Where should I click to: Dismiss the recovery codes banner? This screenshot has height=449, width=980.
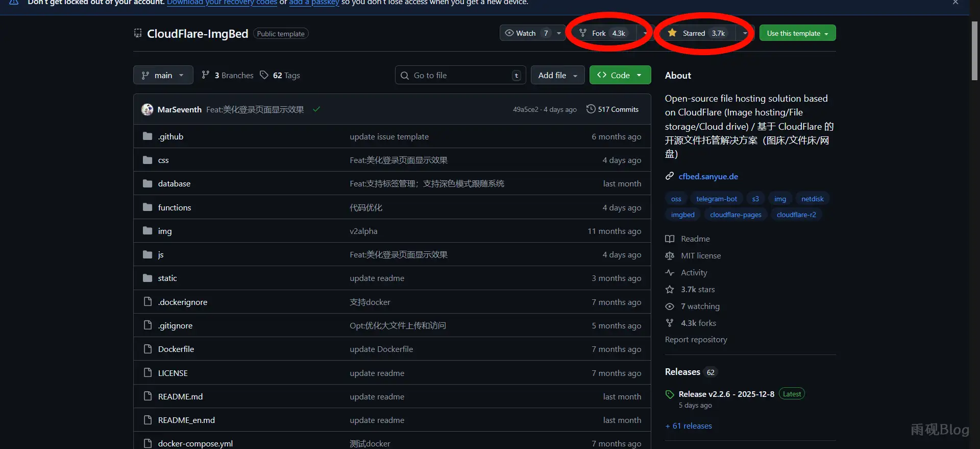[955, 3]
